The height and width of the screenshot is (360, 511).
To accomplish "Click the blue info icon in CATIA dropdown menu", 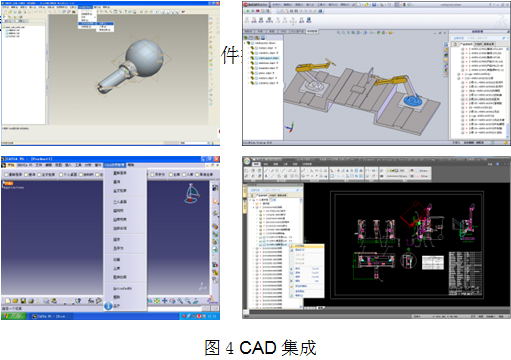I will point(108,305).
